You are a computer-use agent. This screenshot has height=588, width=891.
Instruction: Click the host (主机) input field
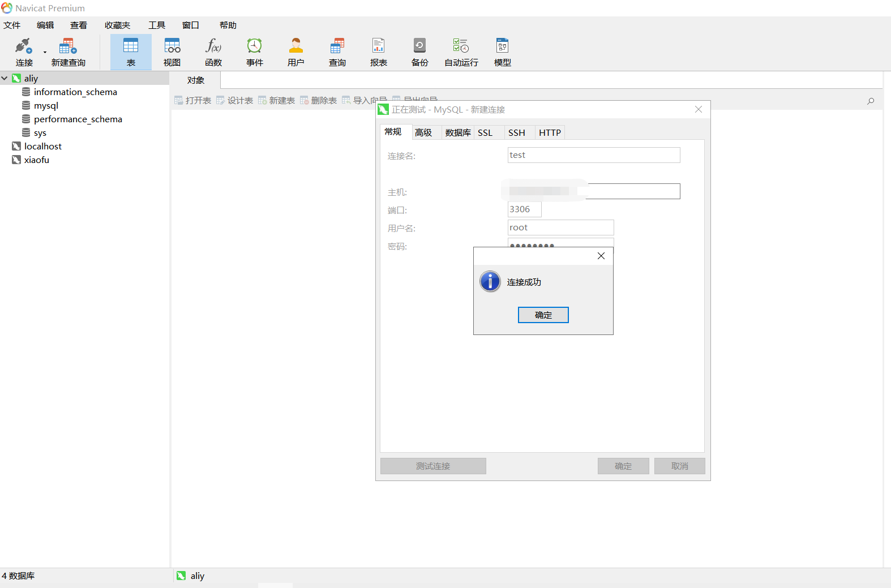point(594,191)
